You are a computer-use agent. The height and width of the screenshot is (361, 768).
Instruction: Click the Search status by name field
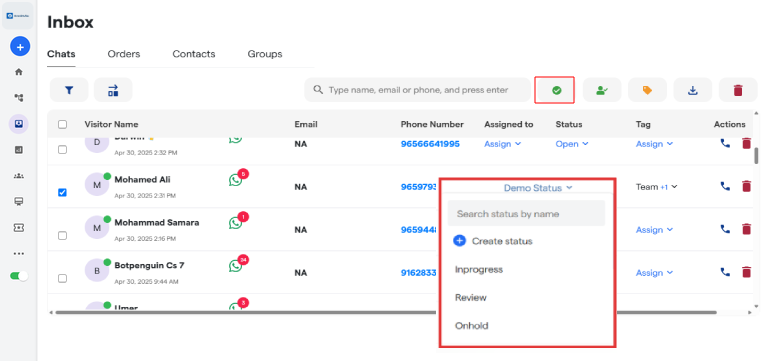click(526, 214)
